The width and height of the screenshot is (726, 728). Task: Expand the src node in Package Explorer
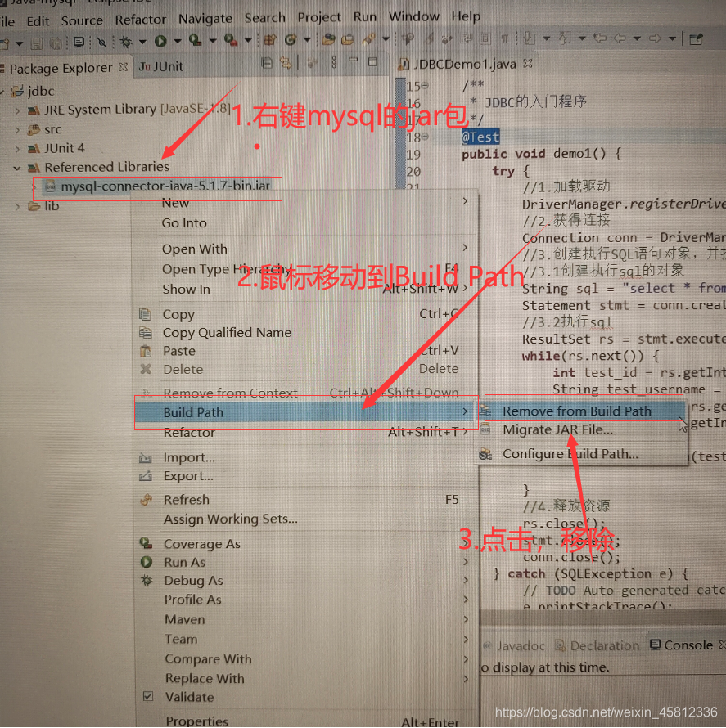pyautogui.click(x=18, y=128)
